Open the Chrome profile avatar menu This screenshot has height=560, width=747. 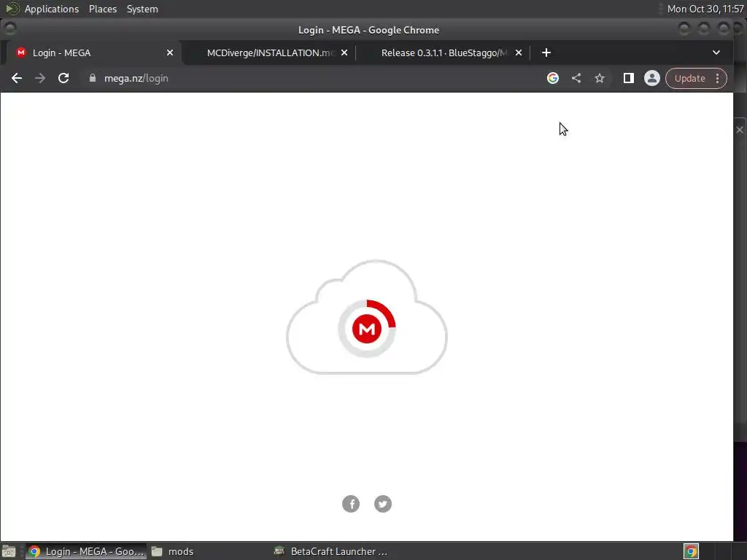651,78
